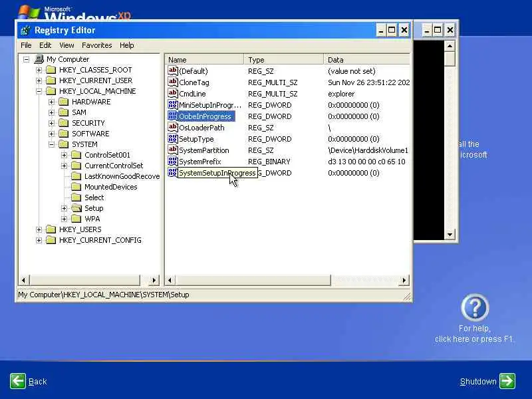Expand the HKEY_USERS node
This screenshot has width=532, height=399.
[39, 229]
